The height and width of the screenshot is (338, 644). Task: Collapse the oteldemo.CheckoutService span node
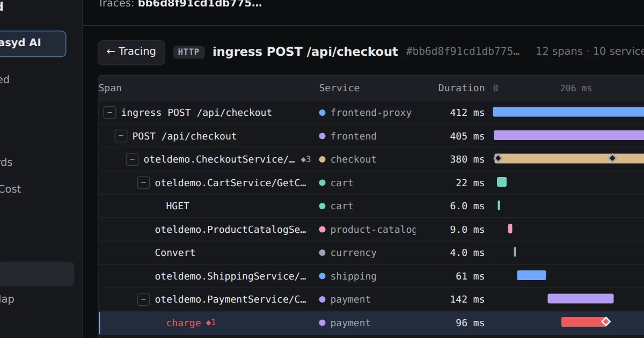tap(133, 159)
